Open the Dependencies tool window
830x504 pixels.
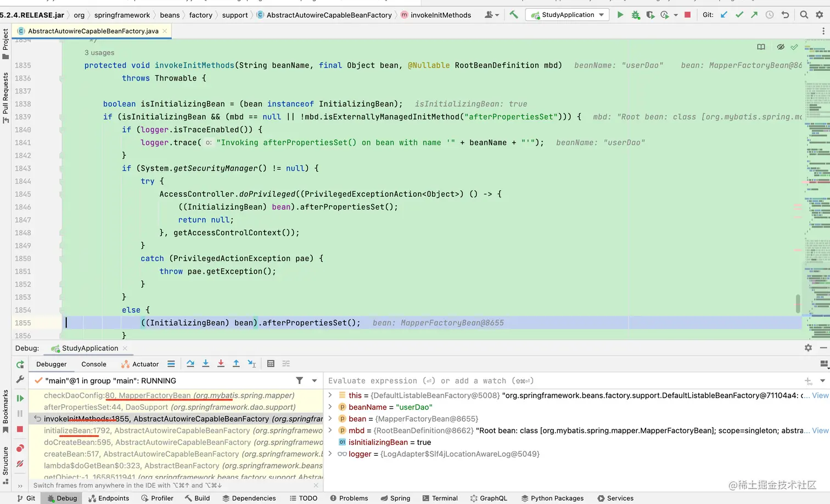click(249, 498)
